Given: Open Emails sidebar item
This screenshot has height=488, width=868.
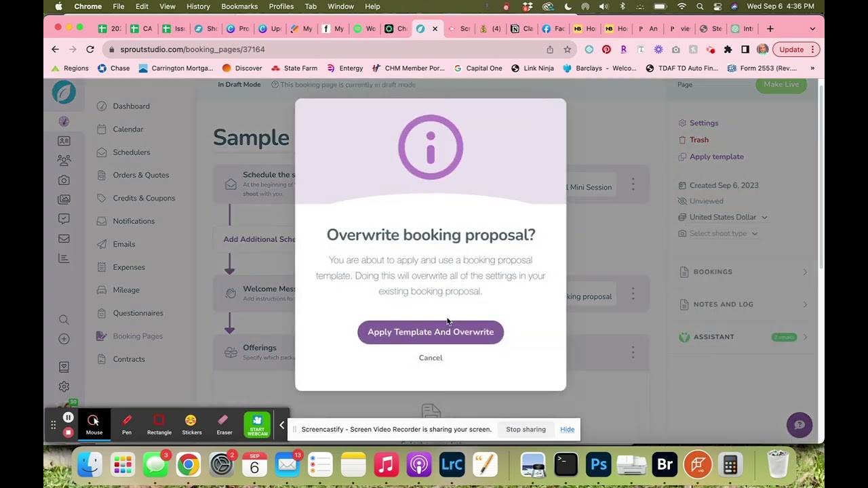Looking at the screenshot, I should (x=123, y=245).
